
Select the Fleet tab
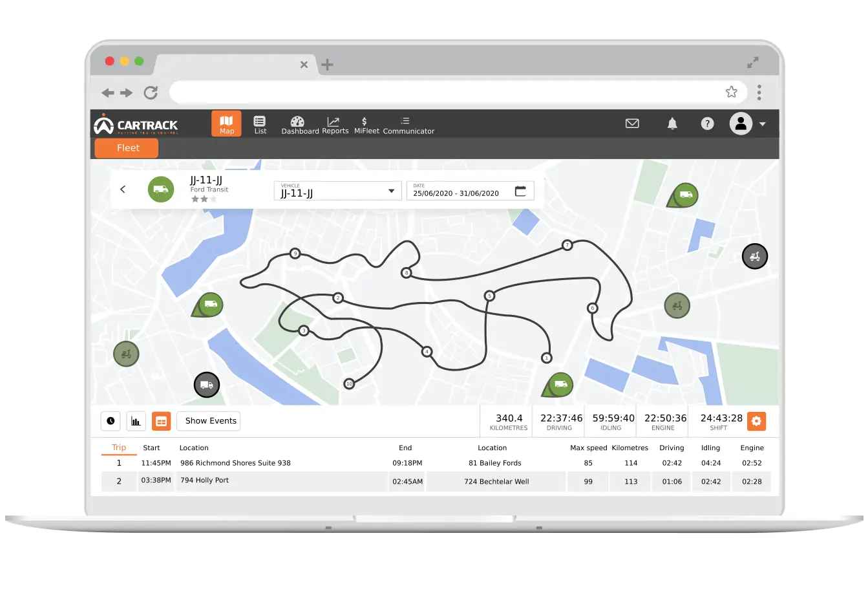click(x=127, y=148)
